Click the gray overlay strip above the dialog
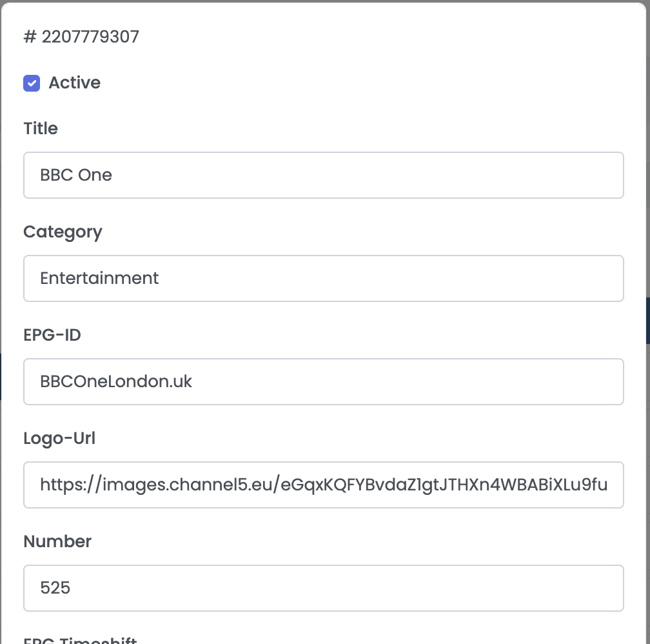650x644 pixels. [x=322, y=1]
